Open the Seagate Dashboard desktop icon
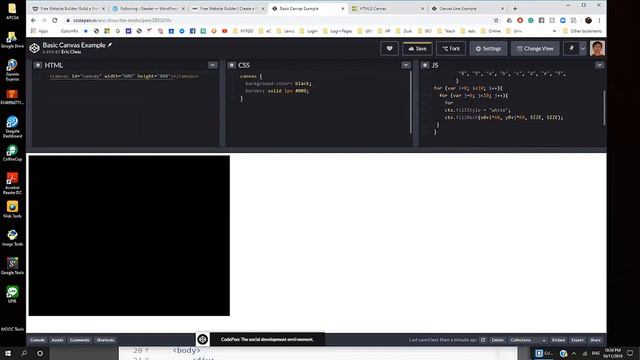The image size is (640, 360). [12, 127]
